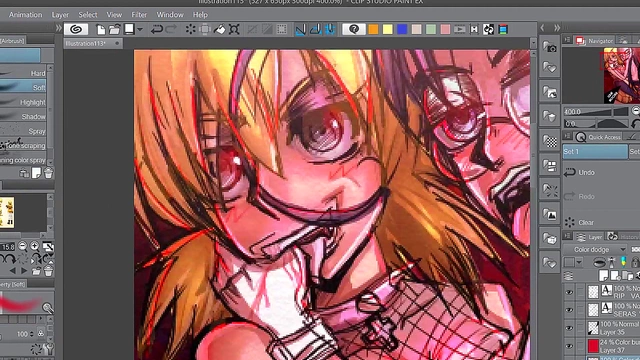Click the Clear Outside Selection icon

(205, 29)
